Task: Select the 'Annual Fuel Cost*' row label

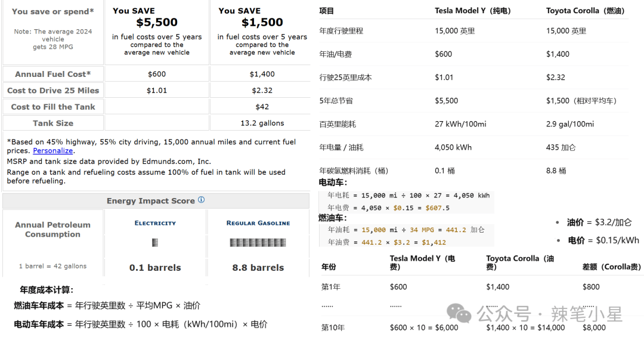Action: [53, 75]
